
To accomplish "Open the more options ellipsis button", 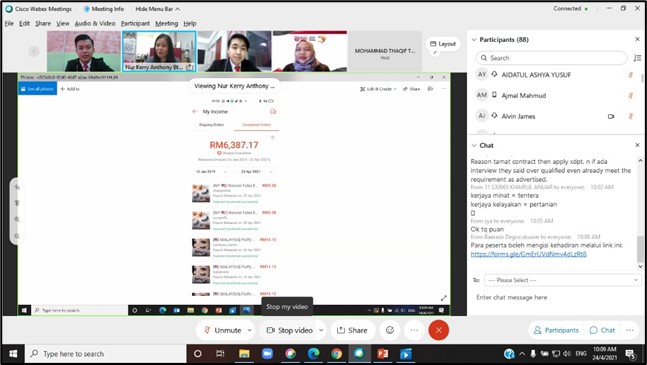I will (x=414, y=330).
